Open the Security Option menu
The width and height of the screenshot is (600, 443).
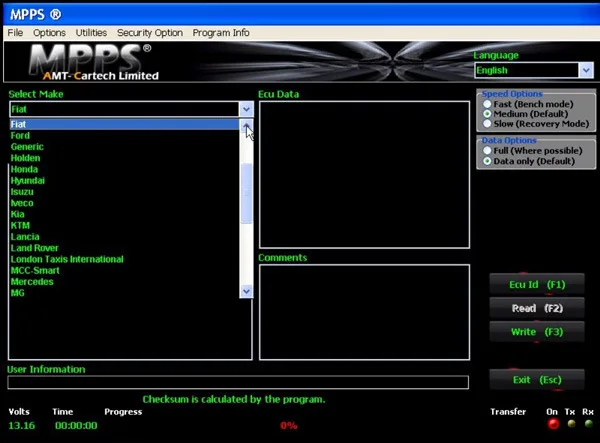click(x=149, y=33)
